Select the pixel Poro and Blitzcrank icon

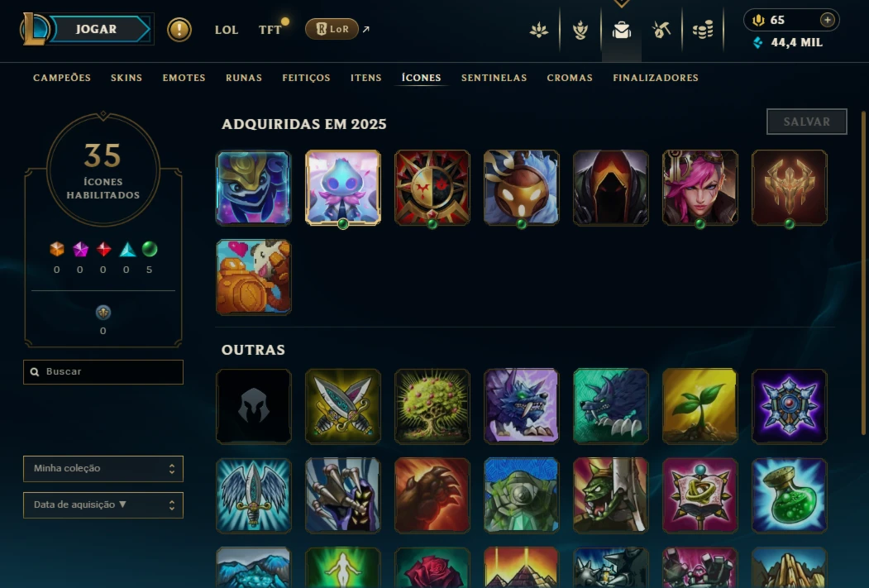pyautogui.click(x=253, y=276)
